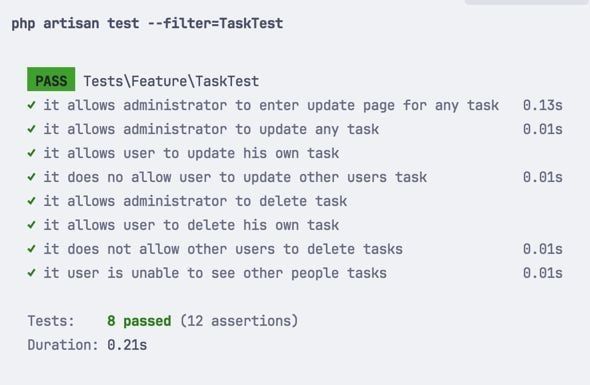Click the Duration 0.21s value

tap(127, 345)
